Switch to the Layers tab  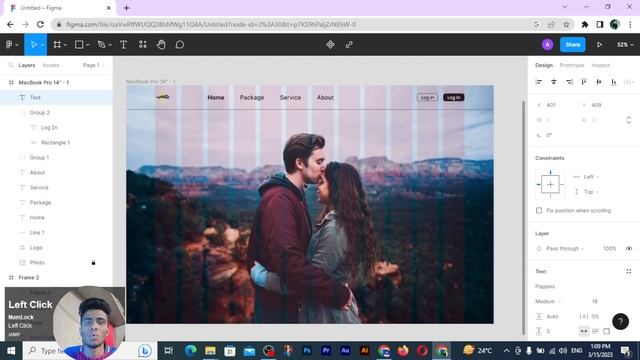pyautogui.click(x=27, y=65)
